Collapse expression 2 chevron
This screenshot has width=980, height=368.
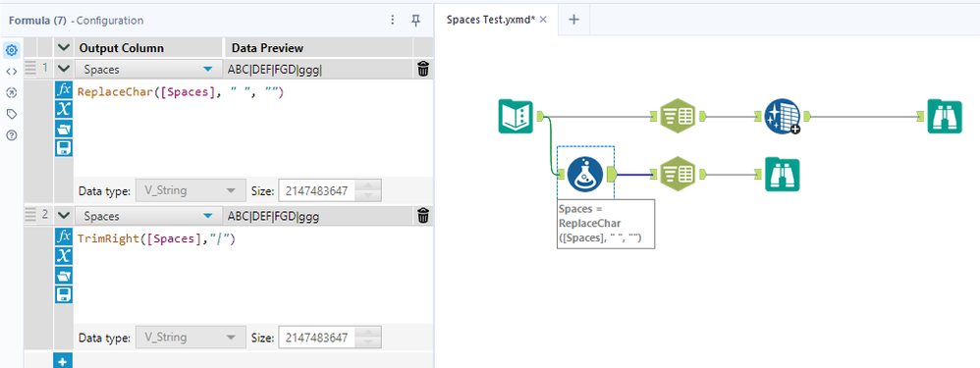(63, 216)
